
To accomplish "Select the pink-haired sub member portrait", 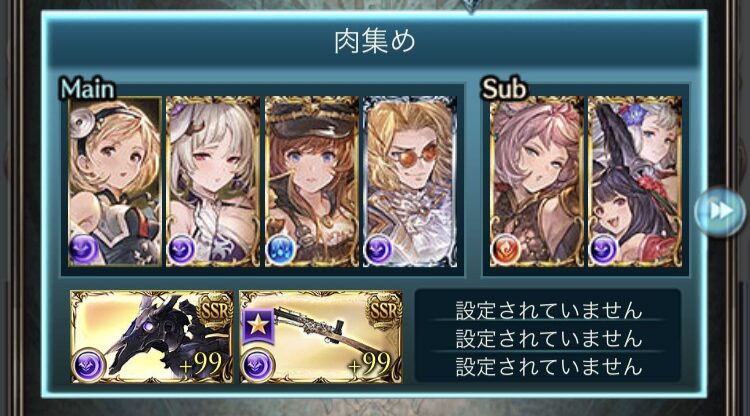I will (x=537, y=181).
